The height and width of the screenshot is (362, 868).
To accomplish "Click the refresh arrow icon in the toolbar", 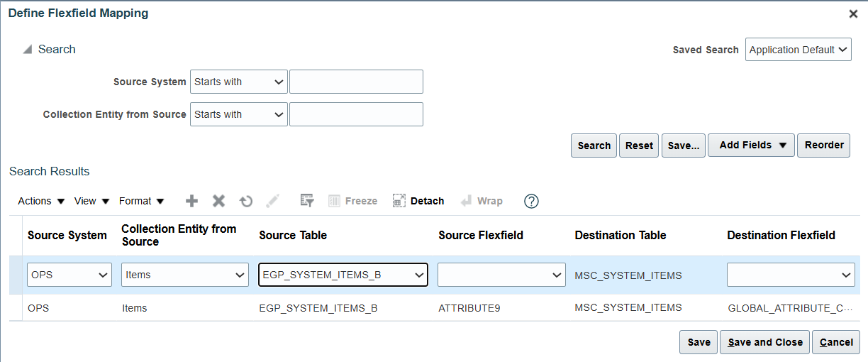I will [246, 201].
